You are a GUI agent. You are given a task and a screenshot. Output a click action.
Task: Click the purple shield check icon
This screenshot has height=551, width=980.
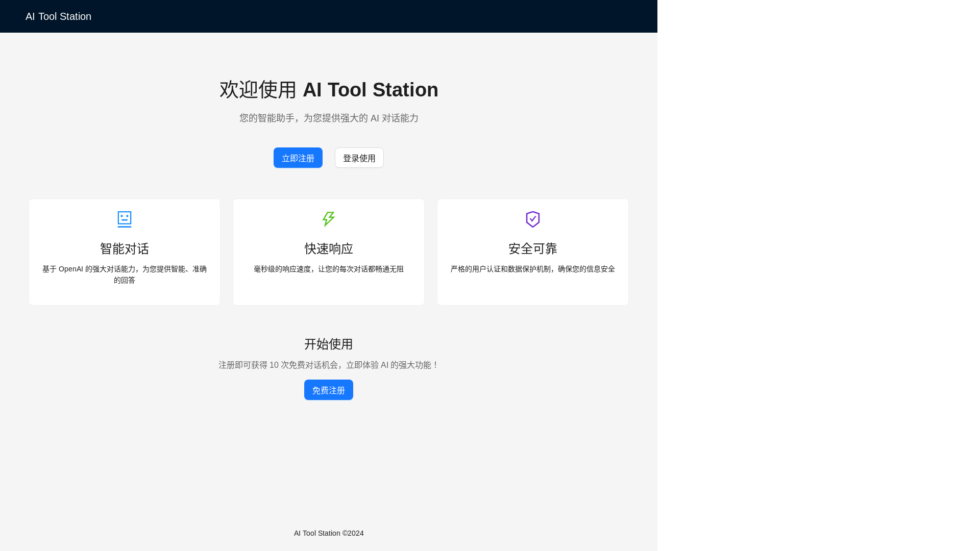tap(533, 219)
